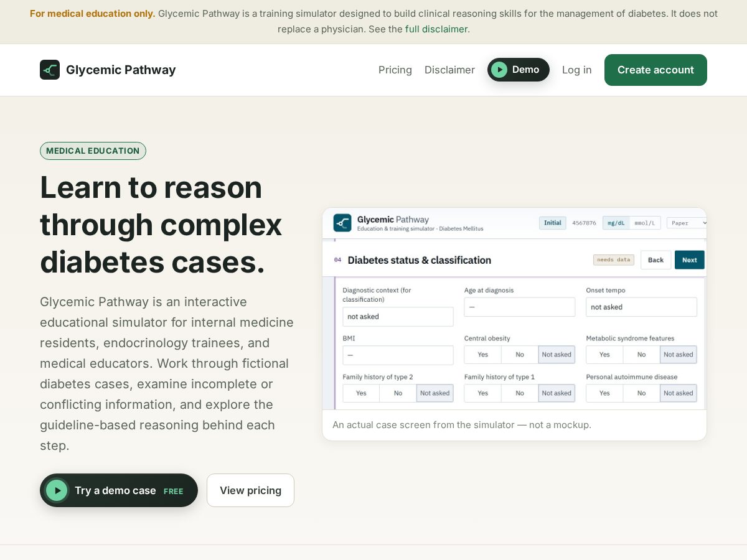Select No for Central obesity
The image size is (747, 560).
[520, 355]
